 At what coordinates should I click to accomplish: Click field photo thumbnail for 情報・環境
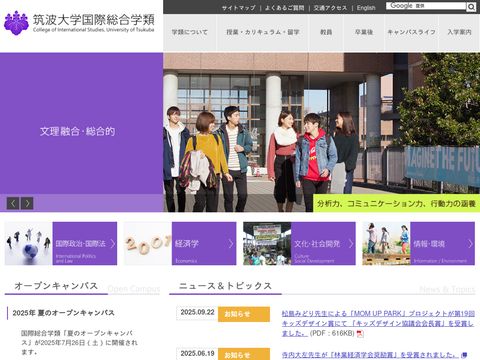pyautogui.click(x=387, y=244)
